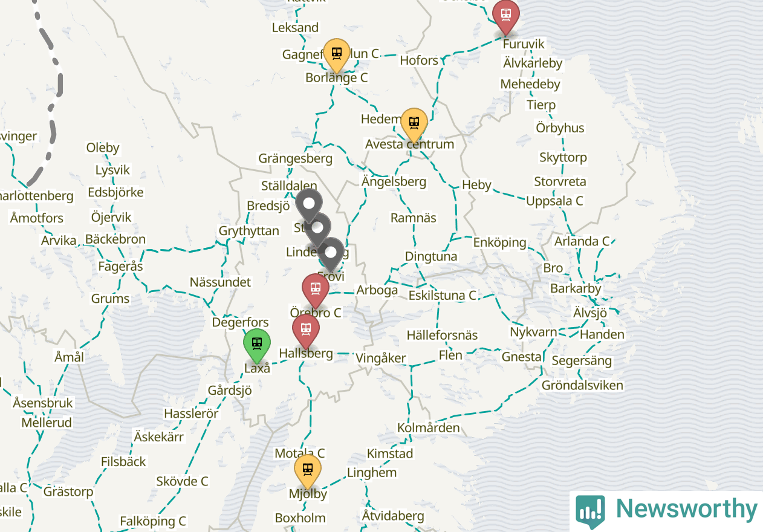This screenshot has height=532, width=763.
Task: Select the Kolmården map label
Action: 428,427
